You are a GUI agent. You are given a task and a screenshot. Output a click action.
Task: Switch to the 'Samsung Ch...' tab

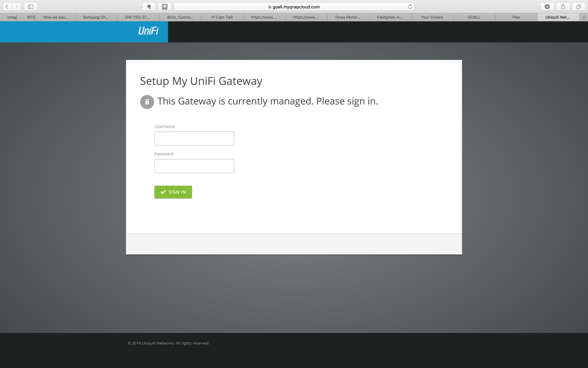pyautogui.click(x=96, y=17)
